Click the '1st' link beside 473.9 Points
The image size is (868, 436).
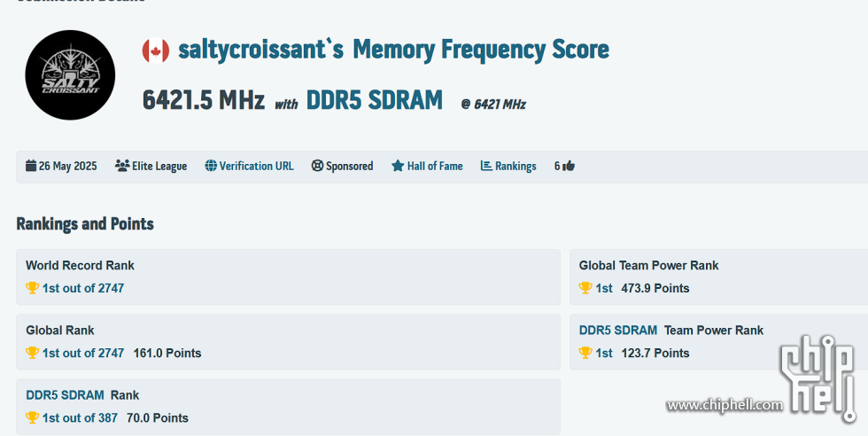coord(604,288)
